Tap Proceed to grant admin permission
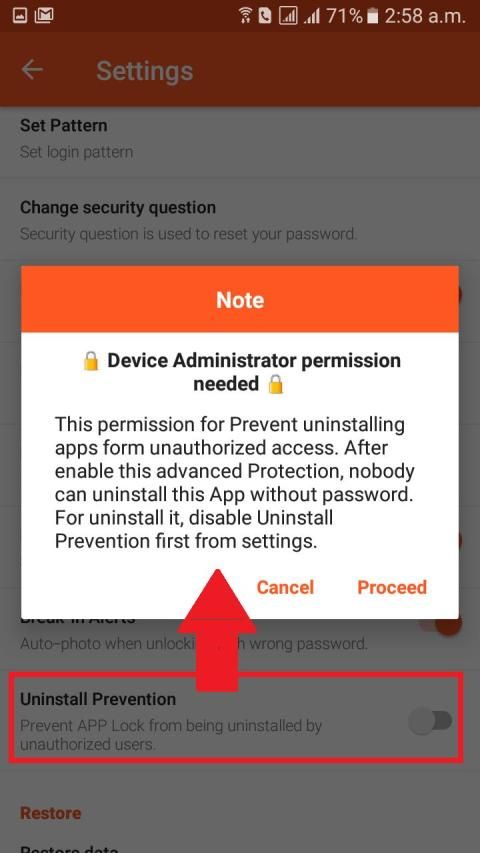Screen dimensions: 480x853 392,587
